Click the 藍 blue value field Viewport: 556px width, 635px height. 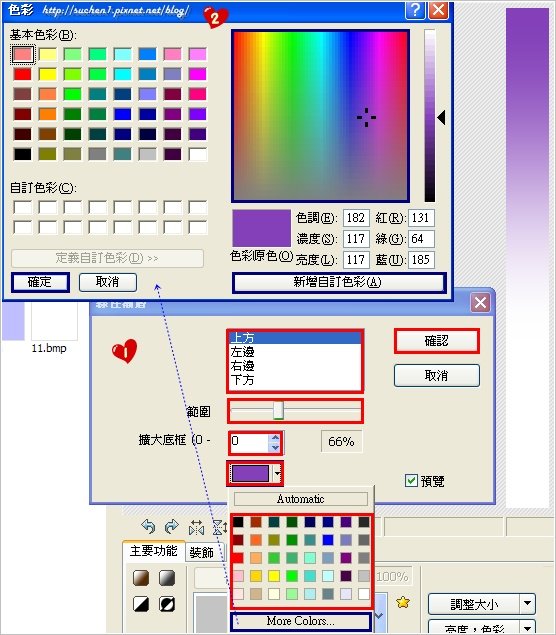click(x=421, y=260)
